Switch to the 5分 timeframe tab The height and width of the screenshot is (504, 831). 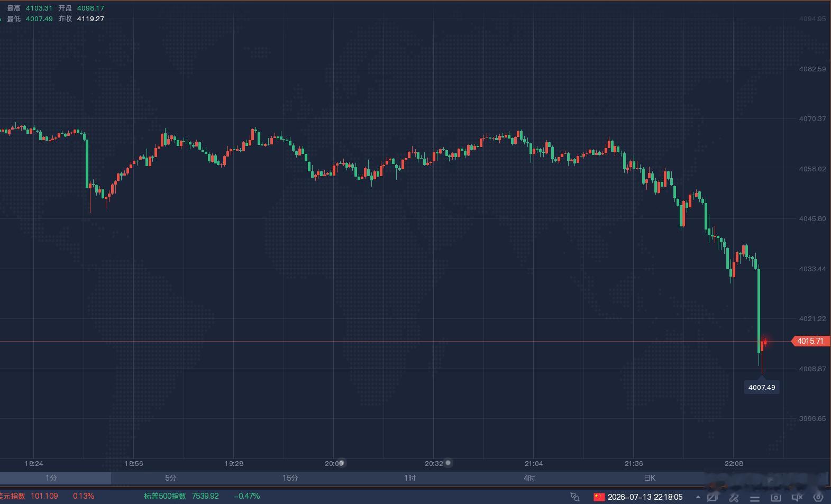coord(170,478)
